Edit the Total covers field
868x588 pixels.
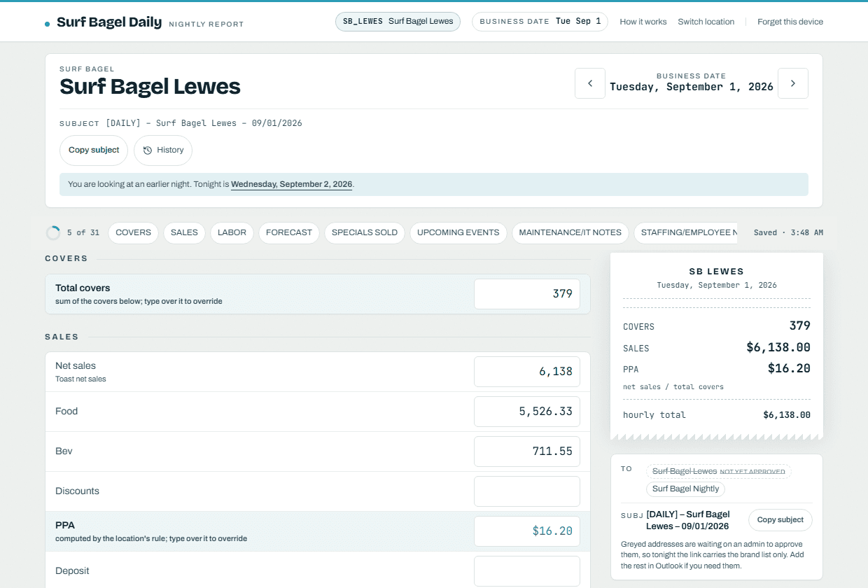[x=527, y=294]
